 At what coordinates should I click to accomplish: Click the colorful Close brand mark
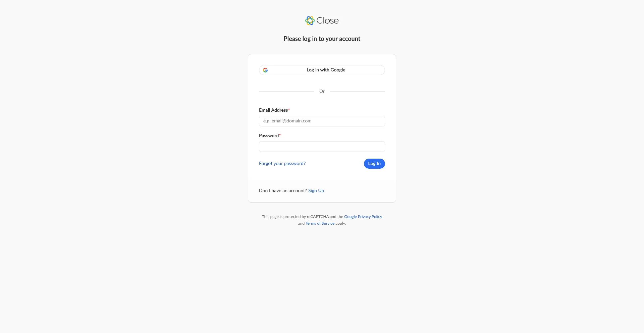[309, 20]
